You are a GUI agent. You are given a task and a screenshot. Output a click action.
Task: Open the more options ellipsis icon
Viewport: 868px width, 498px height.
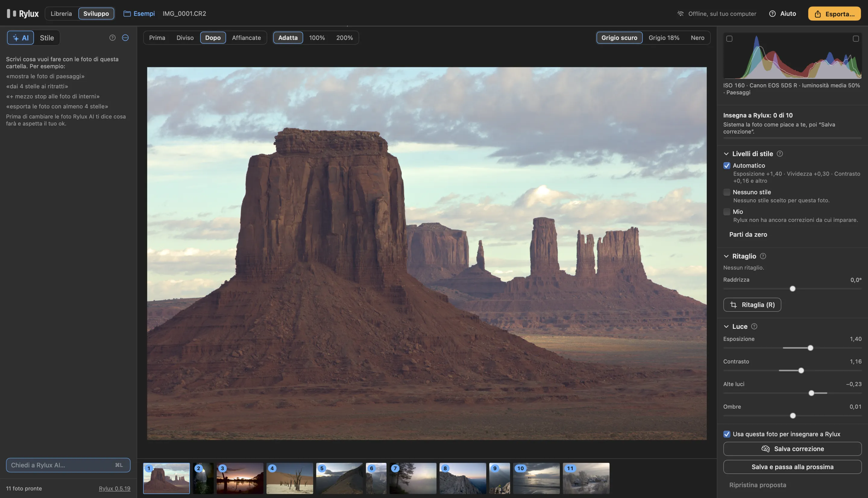pos(125,38)
